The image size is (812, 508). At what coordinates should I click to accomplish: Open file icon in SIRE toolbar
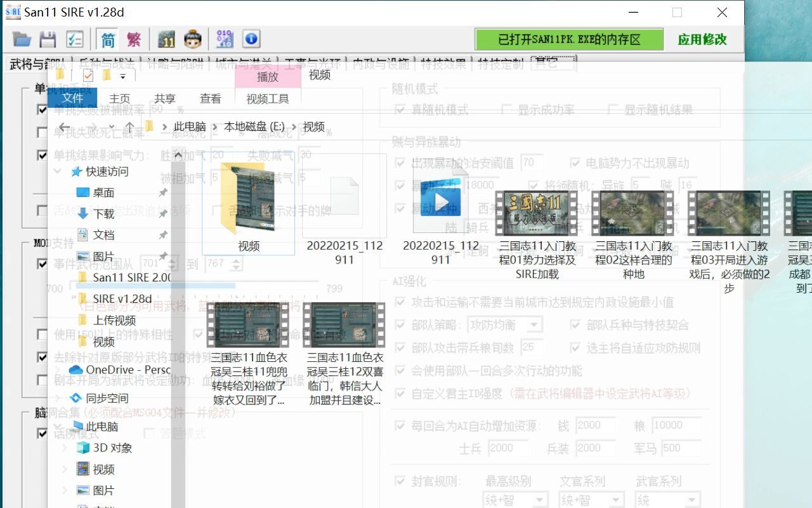(x=22, y=39)
